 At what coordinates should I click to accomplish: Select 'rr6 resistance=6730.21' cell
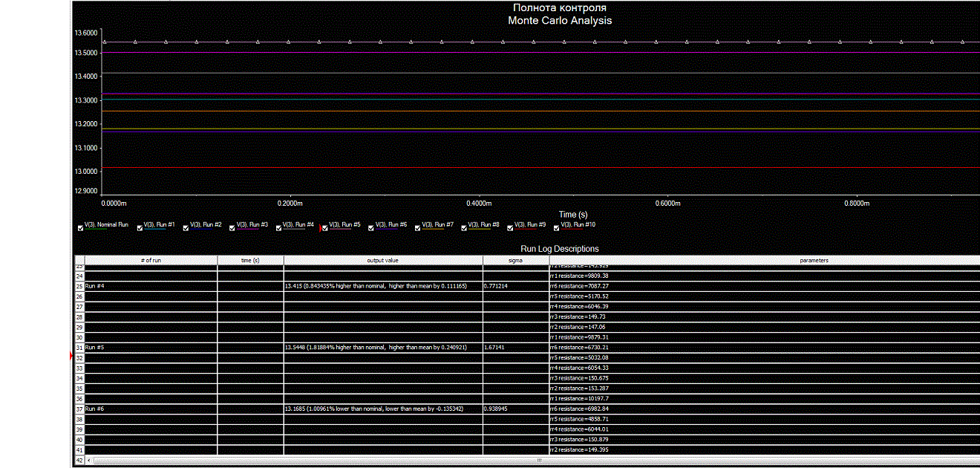point(765,348)
